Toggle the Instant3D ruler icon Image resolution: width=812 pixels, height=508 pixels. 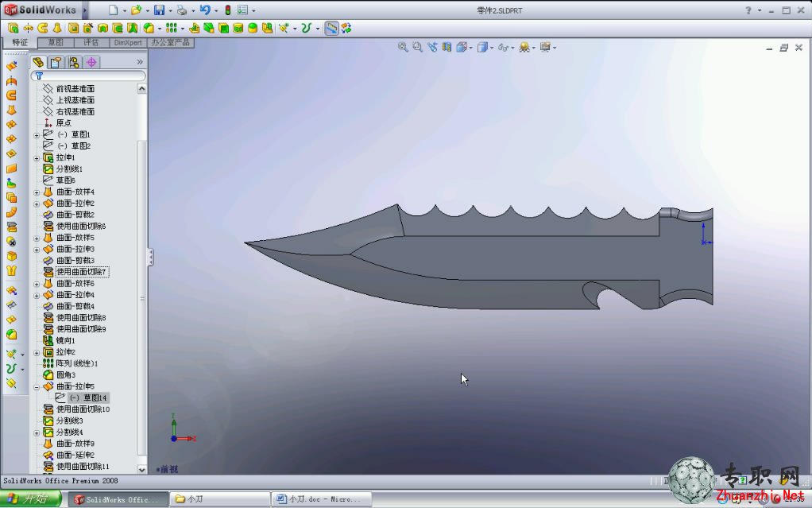tap(331, 28)
